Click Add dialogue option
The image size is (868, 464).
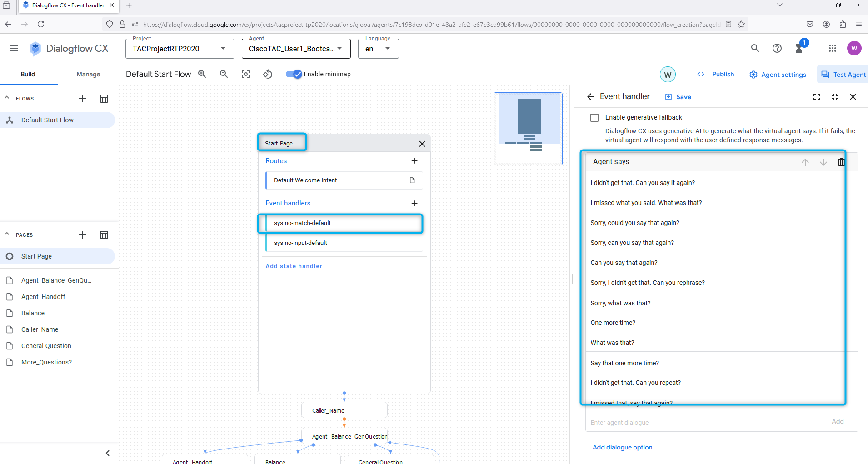[623, 448]
